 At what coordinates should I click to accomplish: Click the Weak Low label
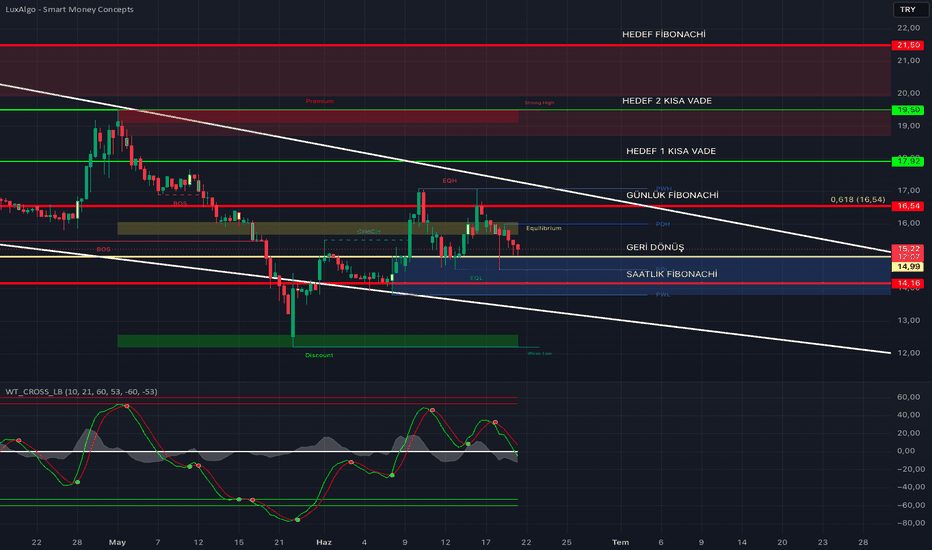pyautogui.click(x=540, y=353)
